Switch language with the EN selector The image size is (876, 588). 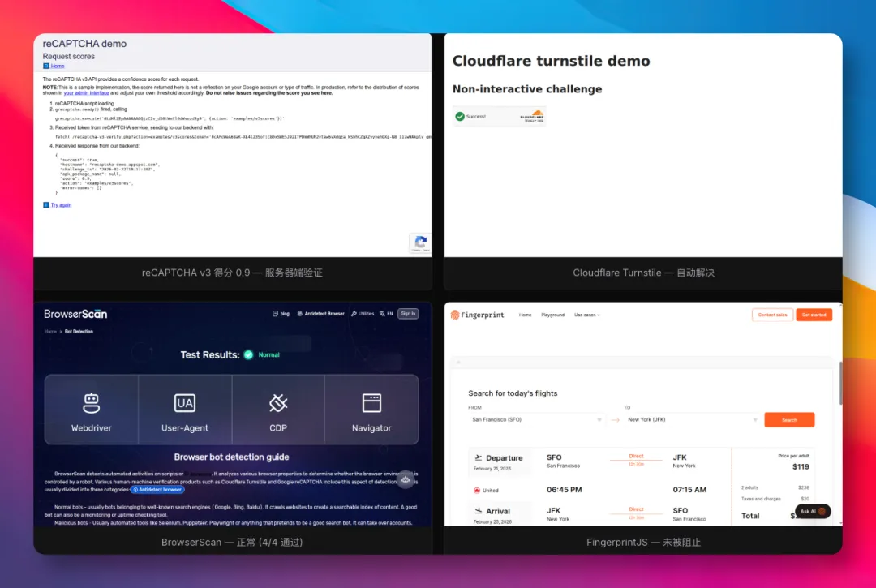click(x=386, y=314)
